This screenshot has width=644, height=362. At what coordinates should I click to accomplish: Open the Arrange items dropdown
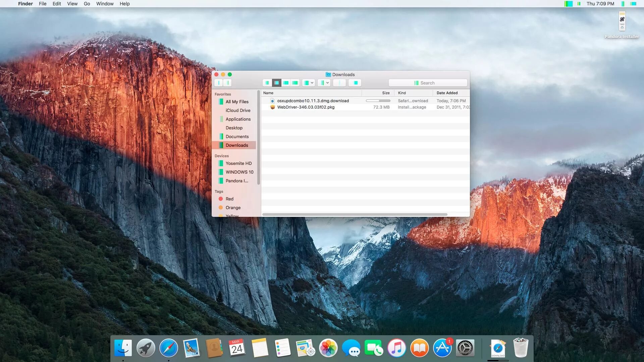(x=308, y=83)
